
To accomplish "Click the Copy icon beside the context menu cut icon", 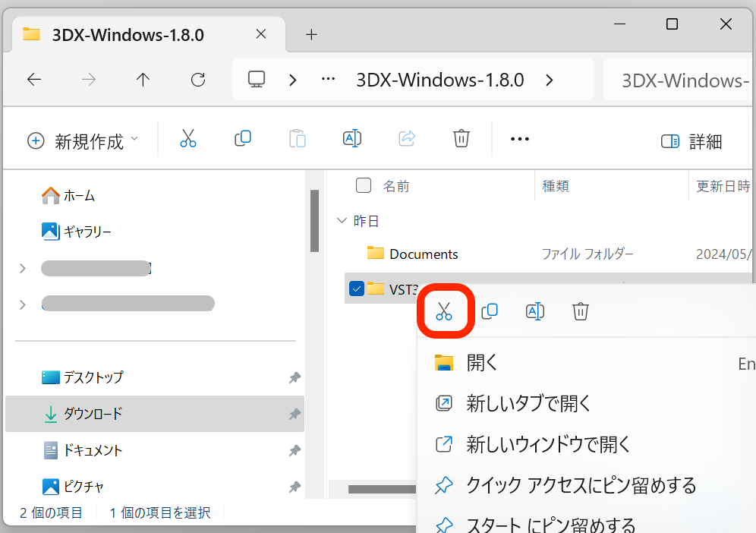I will tap(490, 311).
